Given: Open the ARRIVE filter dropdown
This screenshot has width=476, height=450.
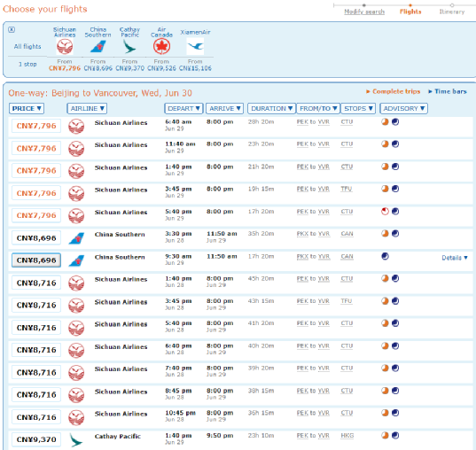Looking at the screenshot, I should 224,108.
